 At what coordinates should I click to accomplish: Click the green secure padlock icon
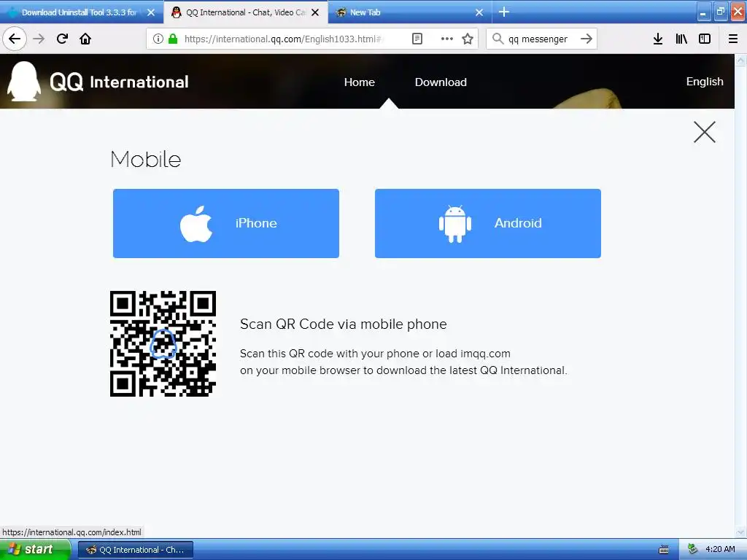tap(173, 39)
